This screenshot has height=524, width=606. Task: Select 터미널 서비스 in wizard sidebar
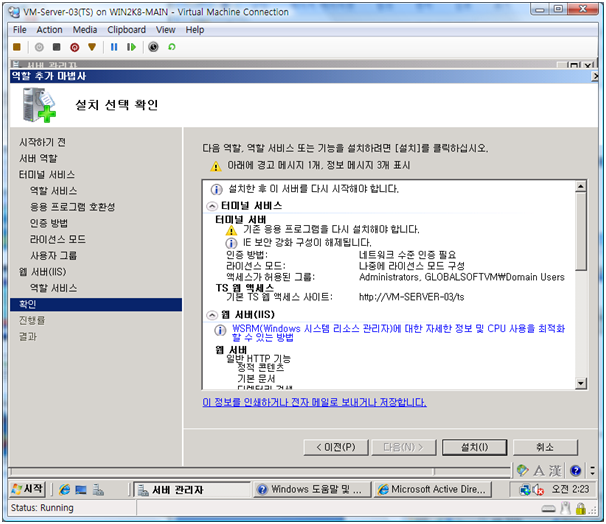tap(47, 175)
